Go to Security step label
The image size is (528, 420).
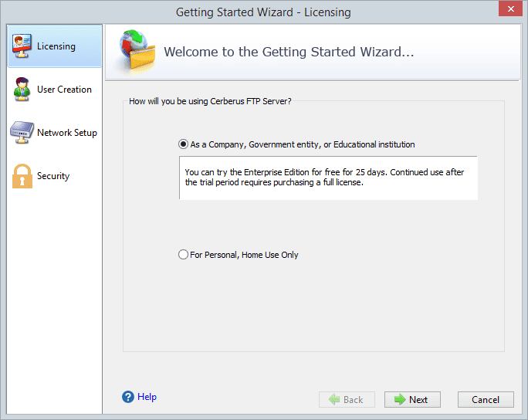tap(53, 176)
